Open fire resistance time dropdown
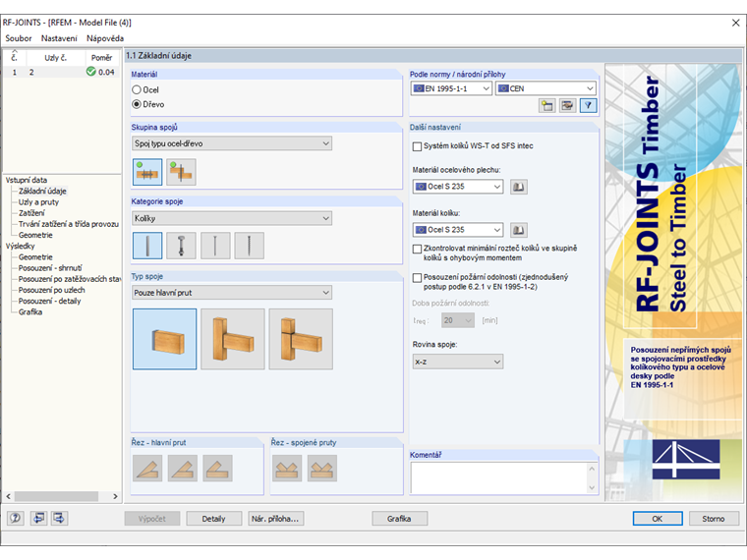The image size is (747, 560). coord(458,320)
